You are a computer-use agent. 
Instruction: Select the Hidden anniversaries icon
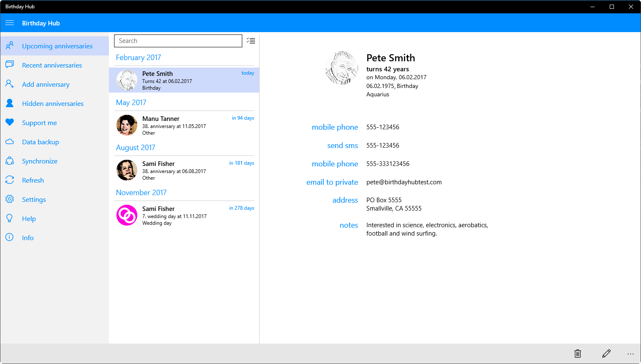pos(10,103)
